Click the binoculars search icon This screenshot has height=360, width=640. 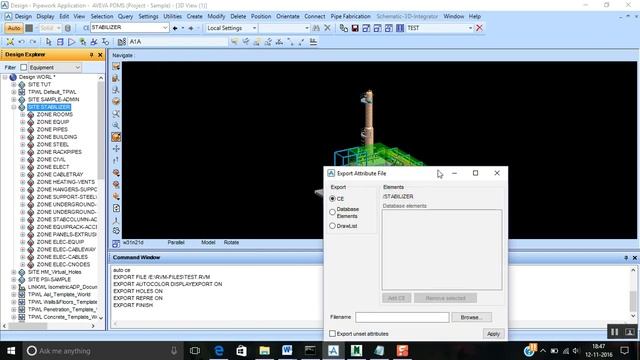[316, 28]
